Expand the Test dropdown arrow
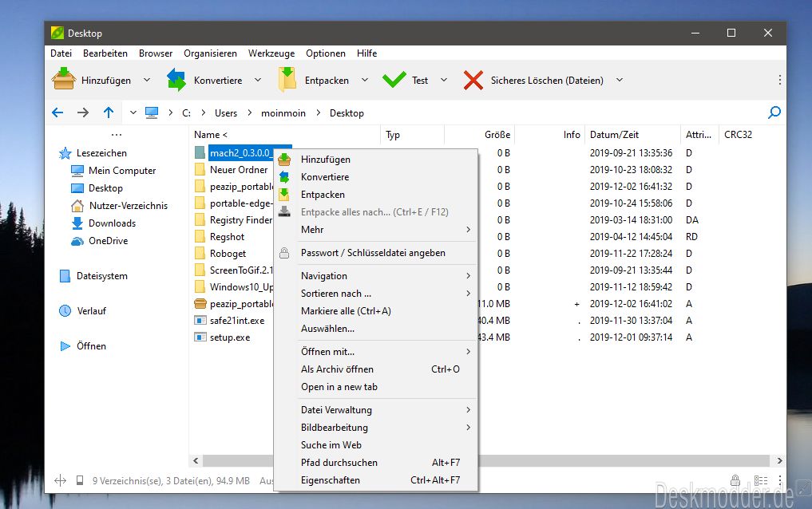Viewport: 812px width, 509px height. pos(444,80)
